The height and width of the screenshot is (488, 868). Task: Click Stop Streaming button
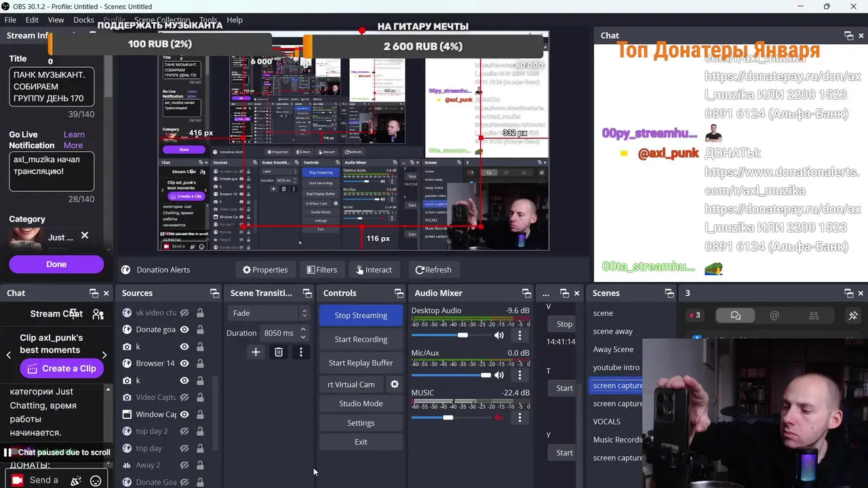point(361,315)
